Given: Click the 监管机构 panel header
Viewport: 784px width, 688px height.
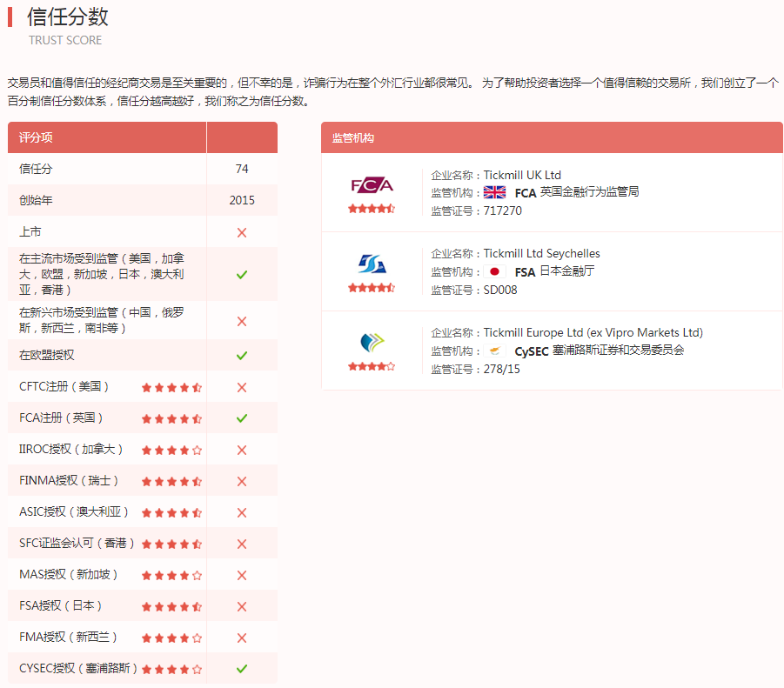Looking at the screenshot, I should [x=552, y=137].
